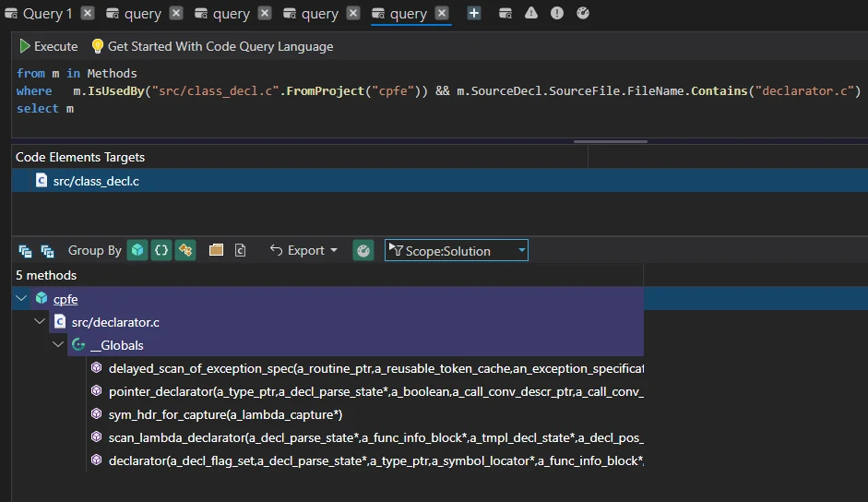Viewport: 868px width, 502px height.
Task: Select pointer_declarator method
Action: point(366,392)
